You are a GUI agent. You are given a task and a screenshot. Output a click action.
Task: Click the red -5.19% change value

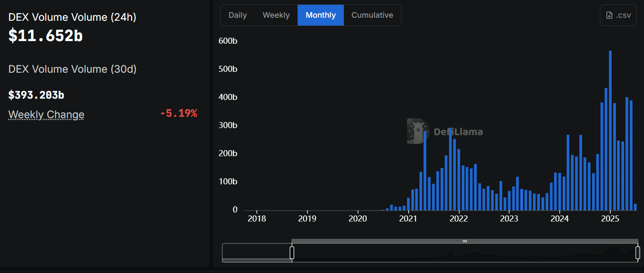tap(178, 114)
